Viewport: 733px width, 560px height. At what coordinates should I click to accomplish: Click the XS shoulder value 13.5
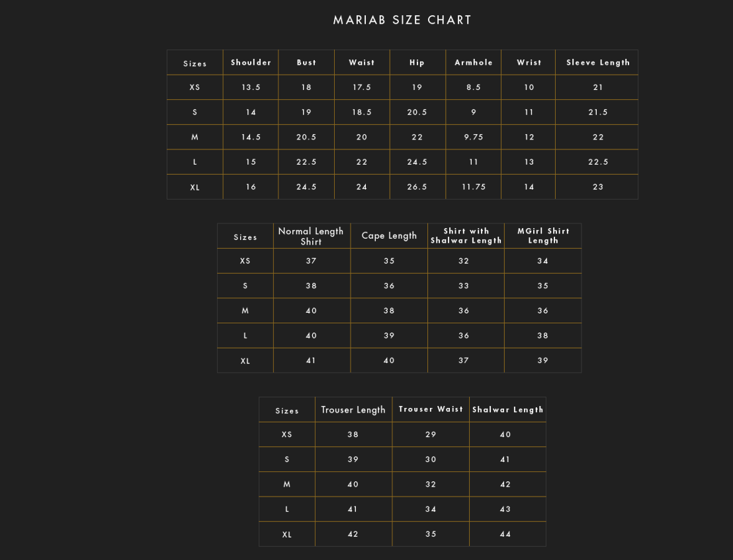(x=251, y=87)
